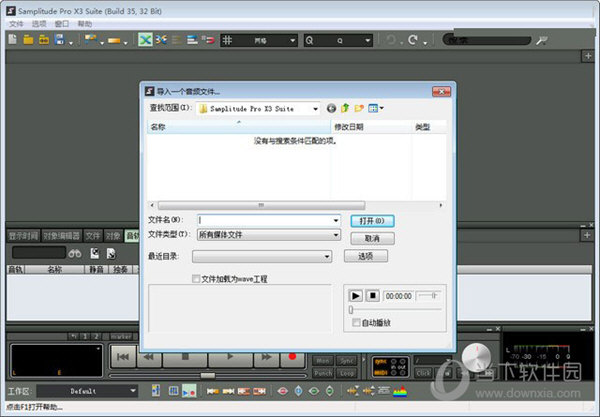Expand the 查找范围 folder dropdown

pos(315,108)
